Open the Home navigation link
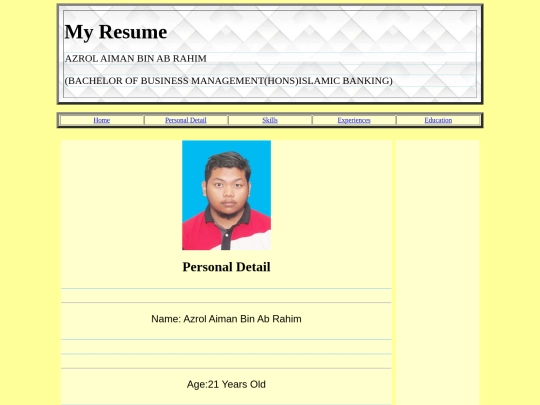This screenshot has height=405, width=540. (102, 120)
